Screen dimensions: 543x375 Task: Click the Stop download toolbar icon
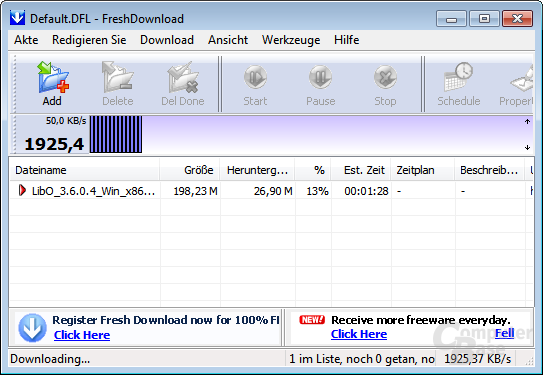[385, 77]
